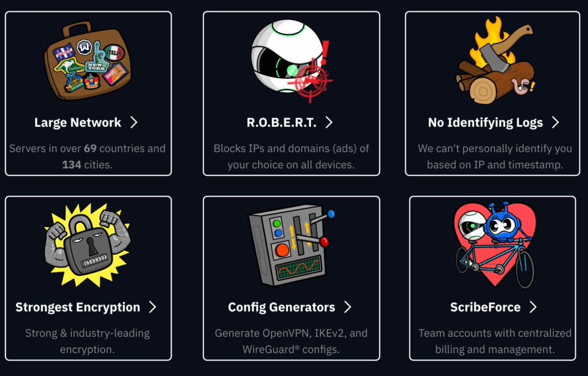This screenshot has height=376, width=588.
Task: Click the control panel with levers icon
Action: click(292, 245)
